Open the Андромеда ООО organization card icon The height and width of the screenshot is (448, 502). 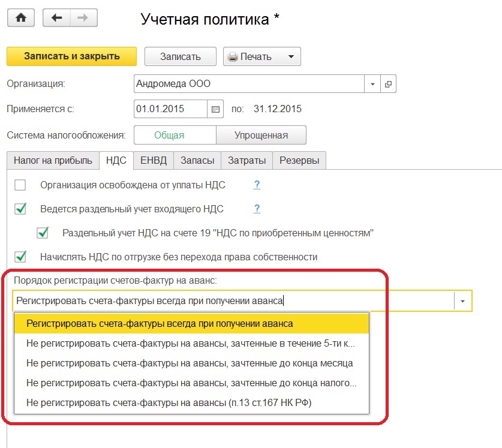388,84
